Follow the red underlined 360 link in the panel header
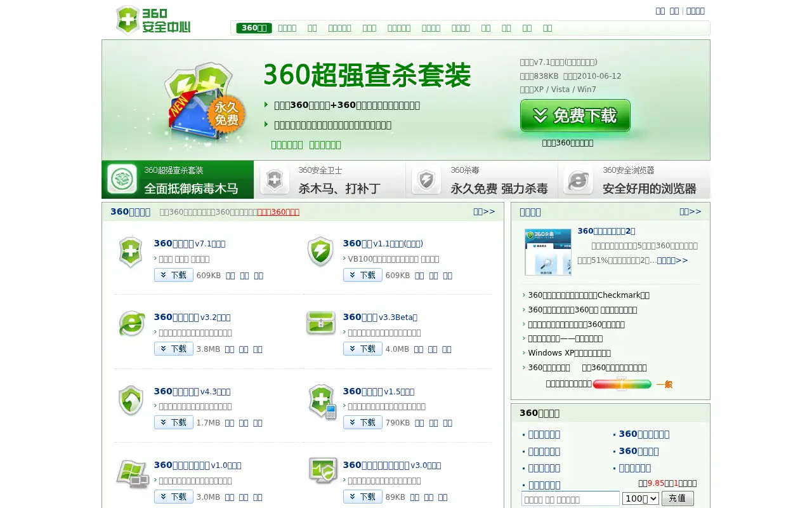Screen dimensions: 812x508 pyautogui.click(x=278, y=211)
